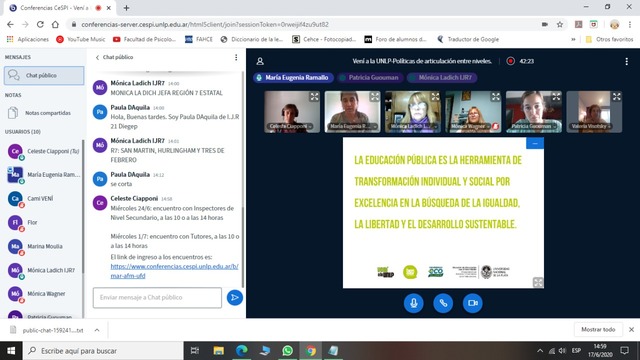Open the Aplicaciones shortcut
Image resolution: width=640 pixels, height=360 pixels.
click(x=28, y=39)
